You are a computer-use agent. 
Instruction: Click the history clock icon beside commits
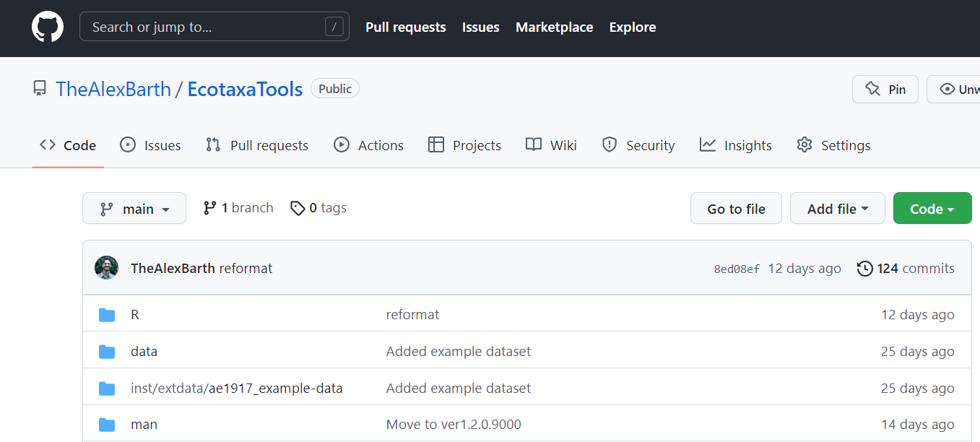(864, 269)
